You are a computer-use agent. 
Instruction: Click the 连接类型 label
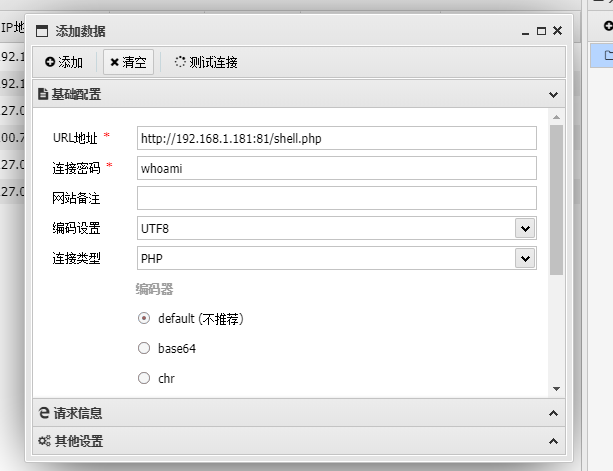coord(77,258)
